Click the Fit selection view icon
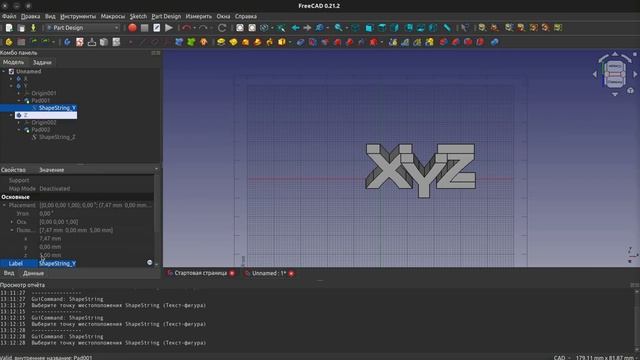The image size is (640, 360). [252, 28]
